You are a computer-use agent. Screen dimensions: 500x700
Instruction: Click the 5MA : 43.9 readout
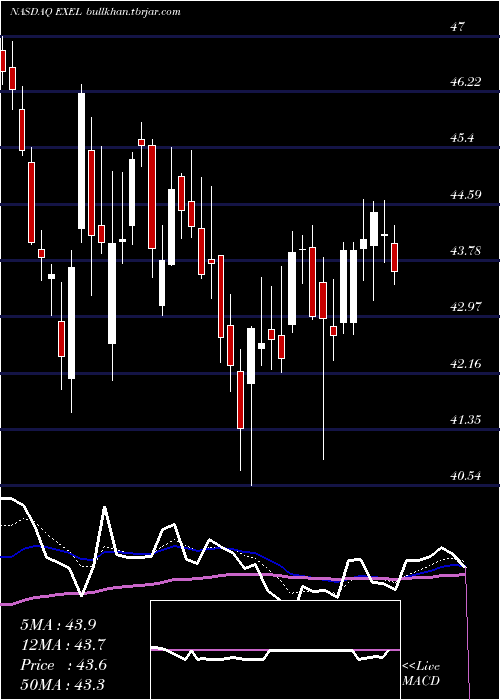click(x=58, y=625)
